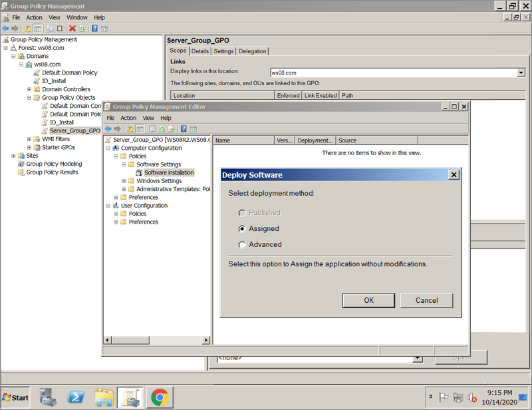Screen dimensions: 532x410
Task: Toggle console tree icon in Editor toolbar
Action: tap(140, 128)
